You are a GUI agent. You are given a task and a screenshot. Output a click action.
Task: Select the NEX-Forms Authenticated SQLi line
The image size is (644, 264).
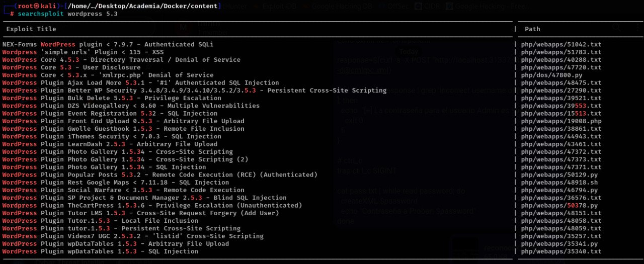tap(108, 44)
